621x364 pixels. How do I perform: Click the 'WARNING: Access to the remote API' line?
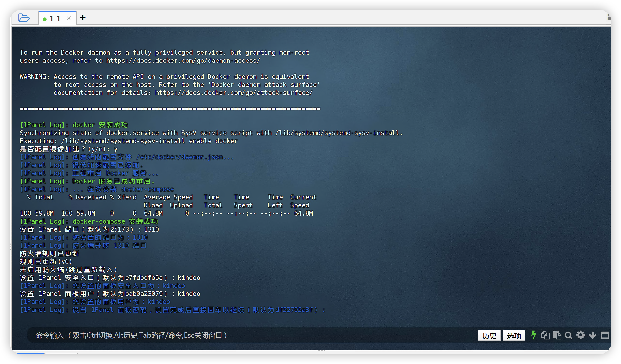click(x=165, y=77)
